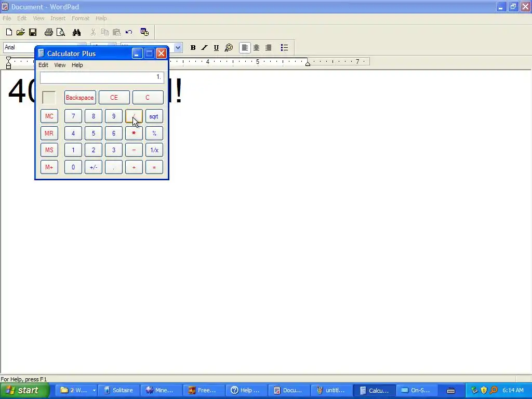Screen dimensions: 532x399
Task: Open a file with WordPad's Open icon
Action: click(x=21, y=32)
